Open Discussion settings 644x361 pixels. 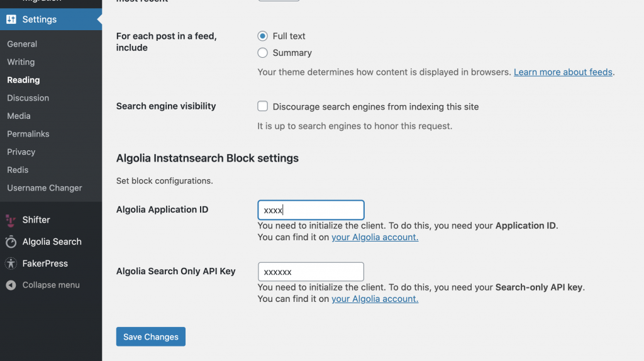tap(28, 98)
